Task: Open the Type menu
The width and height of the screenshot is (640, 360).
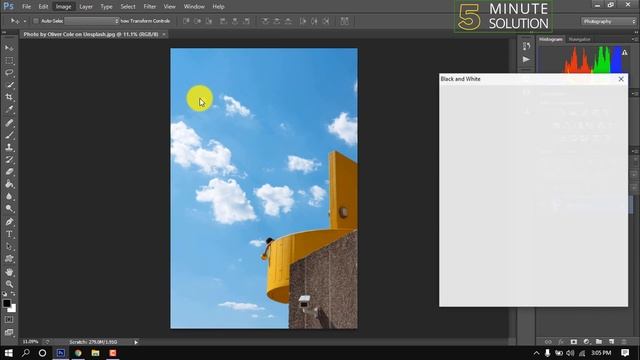Action: click(106, 7)
